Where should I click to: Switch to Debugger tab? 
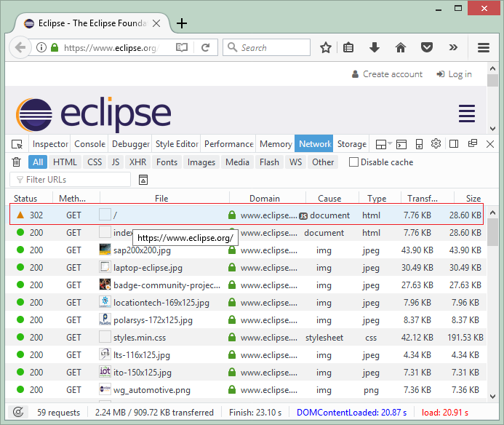coord(130,144)
